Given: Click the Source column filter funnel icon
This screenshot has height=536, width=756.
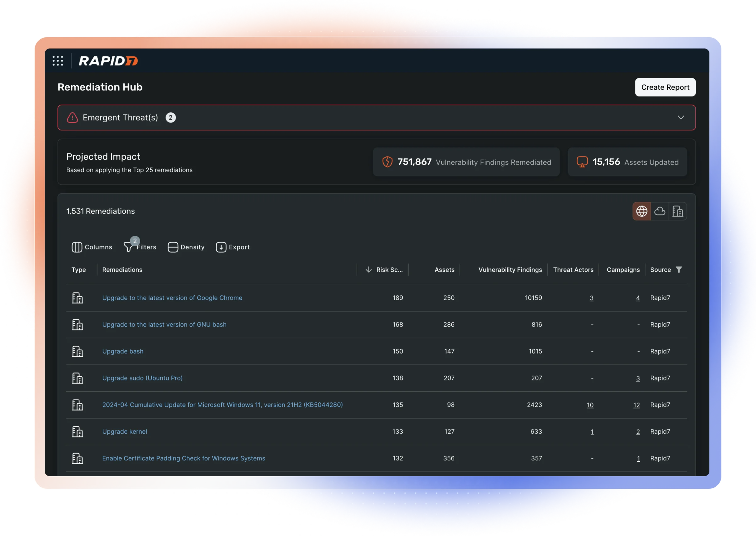Looking at the screenshot, I should click(x=678, y=270).
